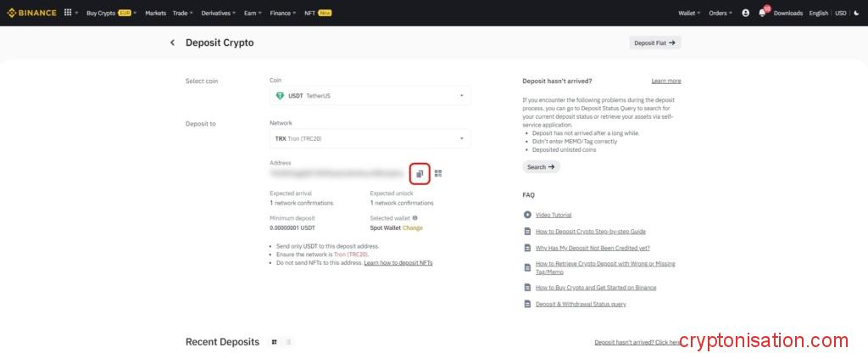Show the address QR code
868x359 pixels.
pos(438,173)
